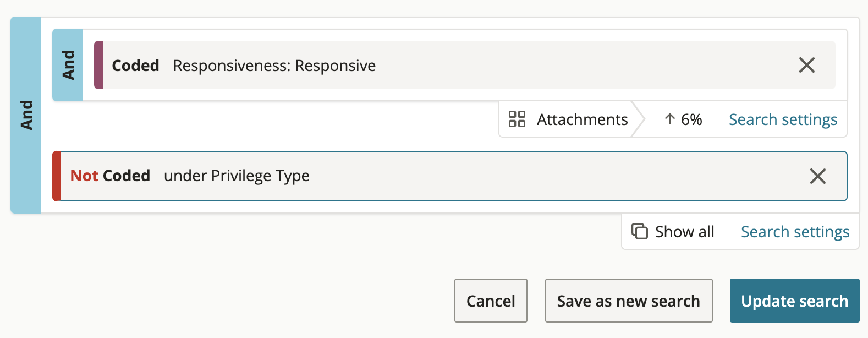Toggle the inner And operator bar
The image size is (868, 338).
68,65
